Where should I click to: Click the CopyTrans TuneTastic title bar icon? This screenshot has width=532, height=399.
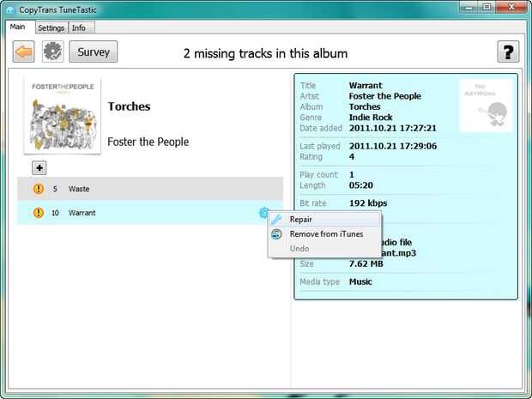[x=11, y=10]
